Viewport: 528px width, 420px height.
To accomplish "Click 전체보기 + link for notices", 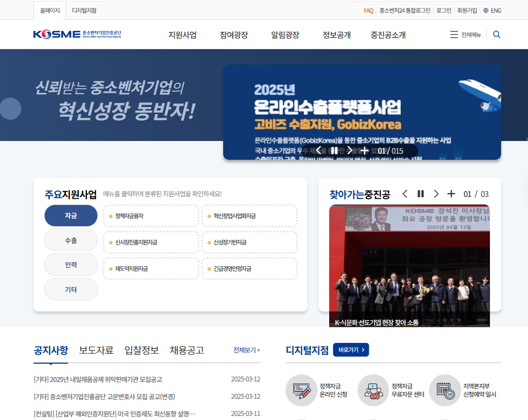I will pyautogui.click(x=247, y=350).
